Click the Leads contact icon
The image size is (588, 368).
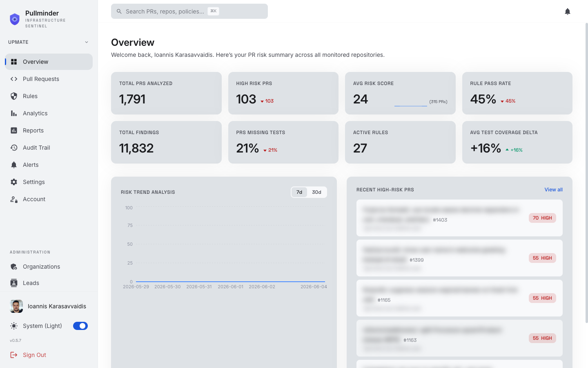click(14, 283)
